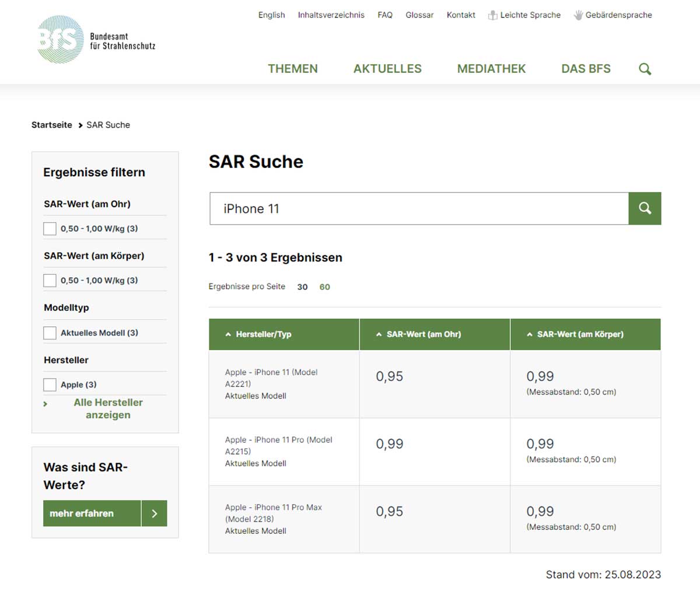Open the Gebärdensprache hand icon link

(578, 15)
